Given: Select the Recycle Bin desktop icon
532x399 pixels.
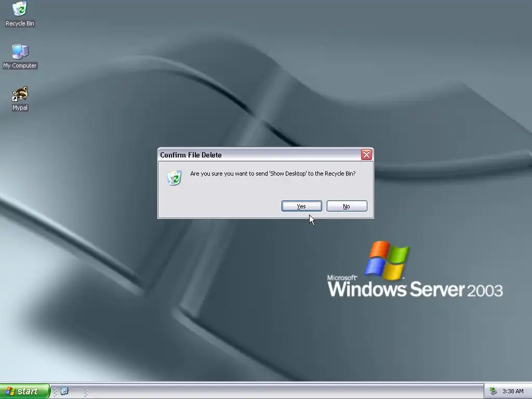Looking at the screenshot, I should (x=20, y=14).
